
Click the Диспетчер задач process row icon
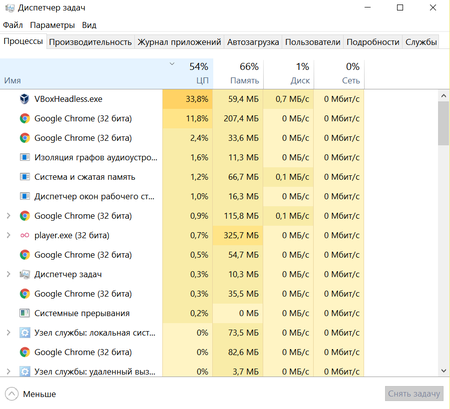[x=24, y=274]
